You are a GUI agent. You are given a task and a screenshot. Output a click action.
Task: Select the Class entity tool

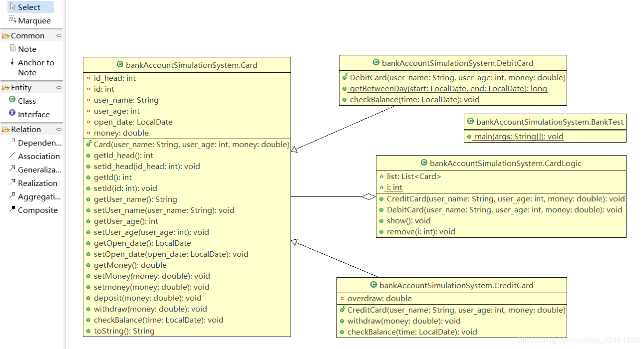(x=22, y=101)
